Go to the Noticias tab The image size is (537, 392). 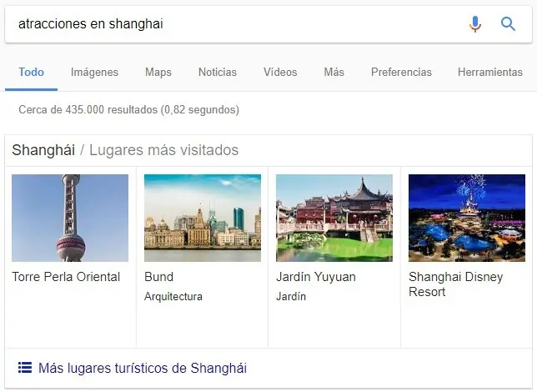[x=218, y=72]
